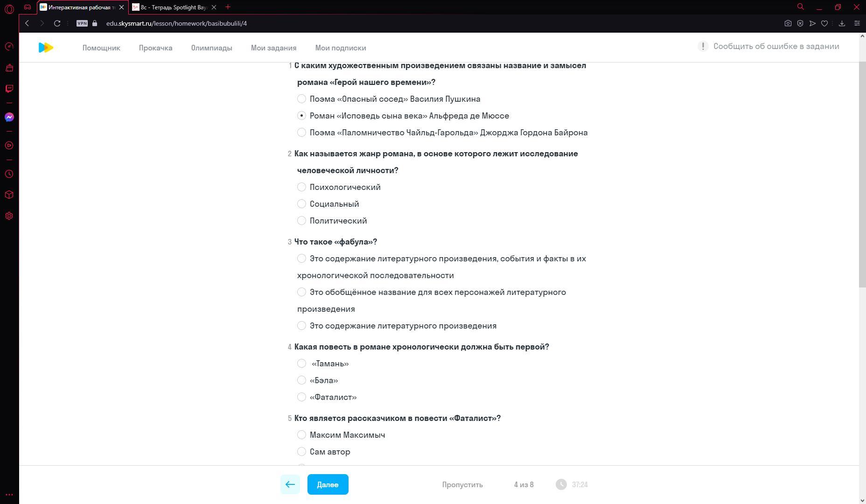Open the sidebar History clock icon

(x=9, y=174)
